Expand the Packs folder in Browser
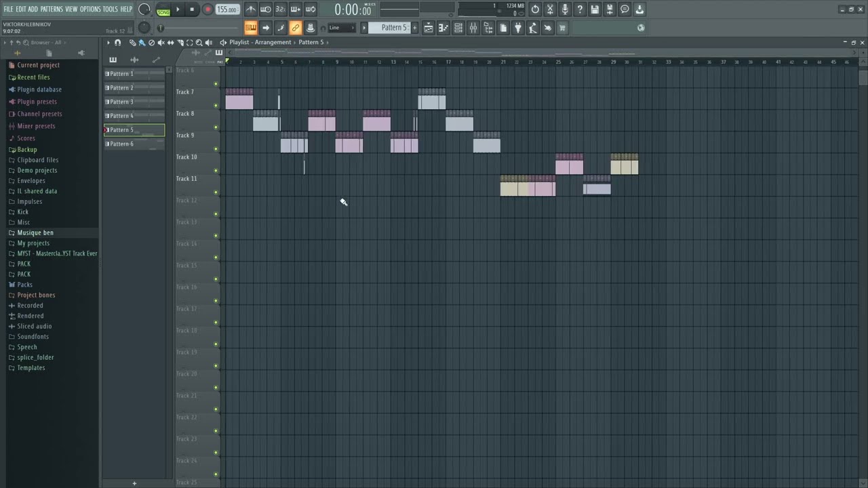 click(x=25, y=285)
